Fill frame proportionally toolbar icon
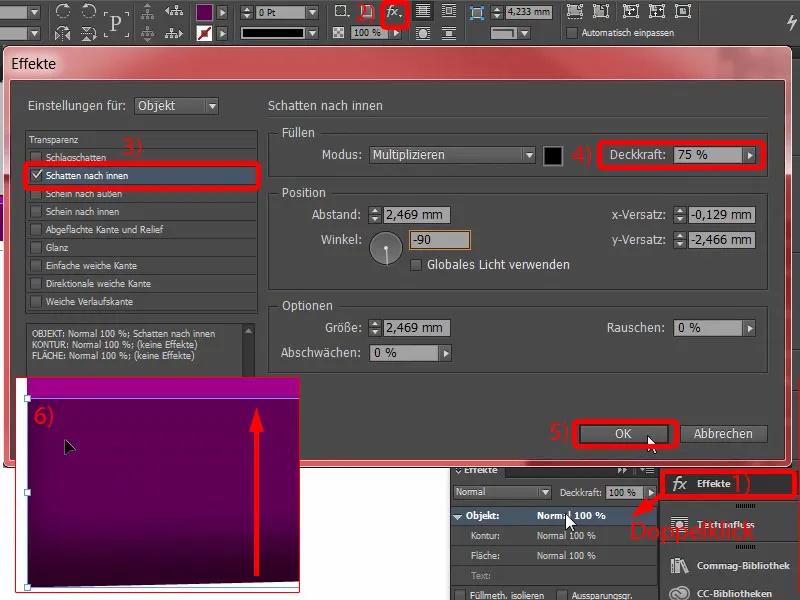 click(x=575, y=11)
